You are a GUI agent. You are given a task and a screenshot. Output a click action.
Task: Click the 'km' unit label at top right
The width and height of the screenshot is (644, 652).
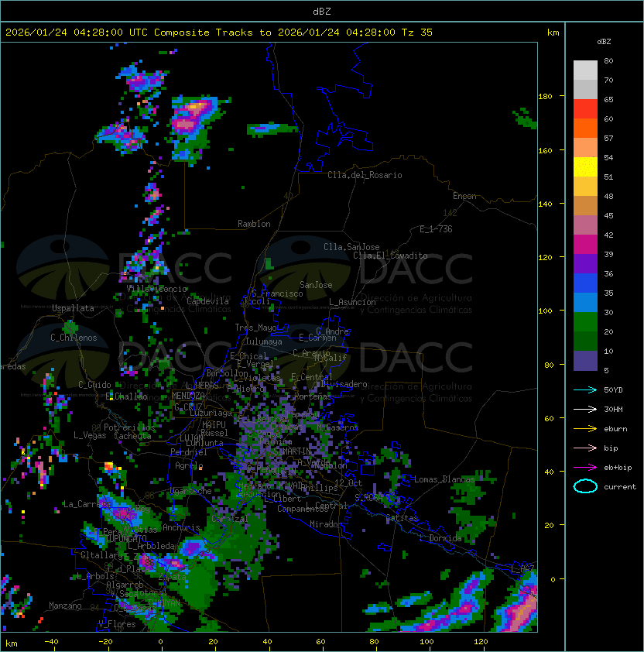click(553, 33)
